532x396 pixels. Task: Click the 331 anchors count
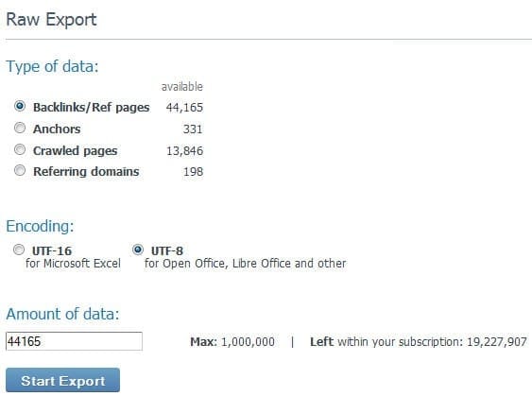(193, 129)
